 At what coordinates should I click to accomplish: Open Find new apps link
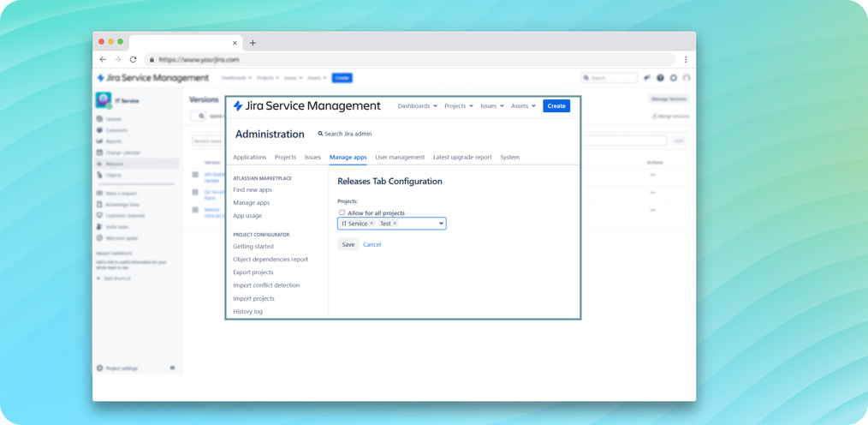(253, 189)
